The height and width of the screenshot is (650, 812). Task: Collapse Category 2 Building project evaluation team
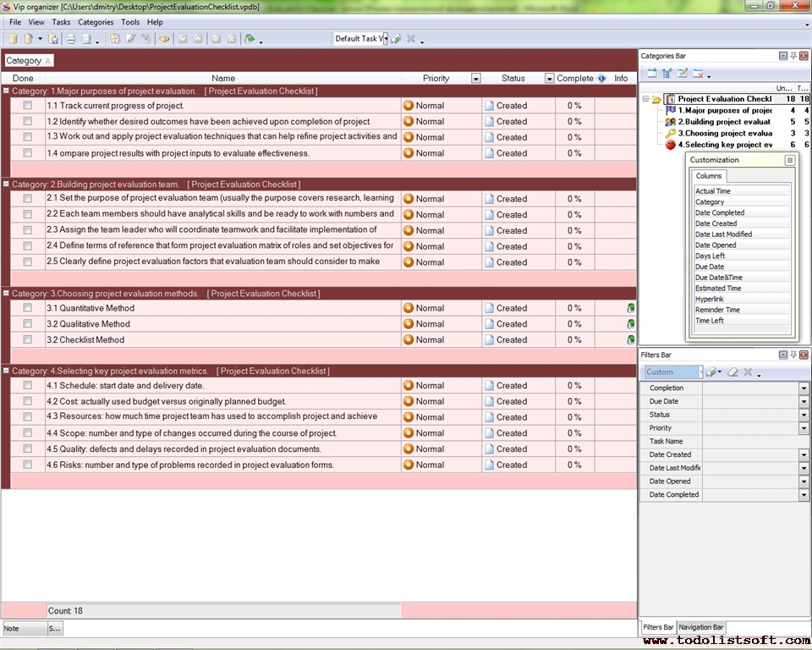[x=6, y=184]
